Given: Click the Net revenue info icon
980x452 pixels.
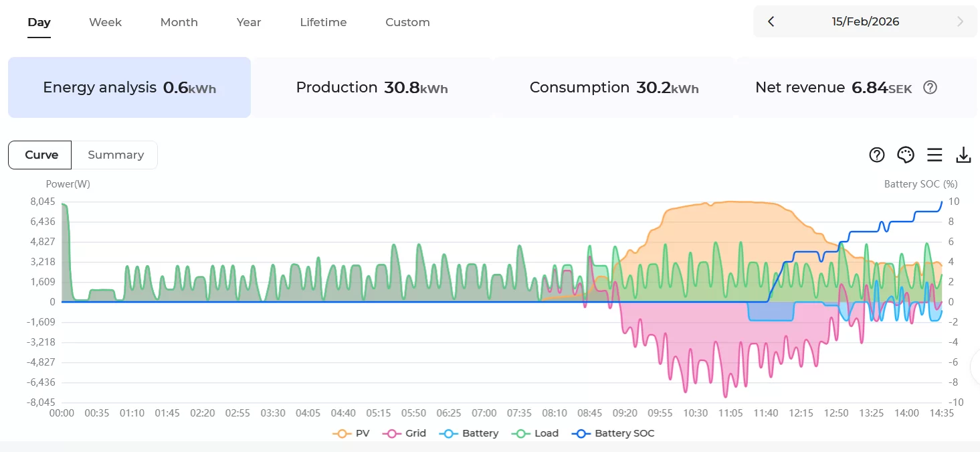Looking at the screenshot, I should [x=930, y=88].
